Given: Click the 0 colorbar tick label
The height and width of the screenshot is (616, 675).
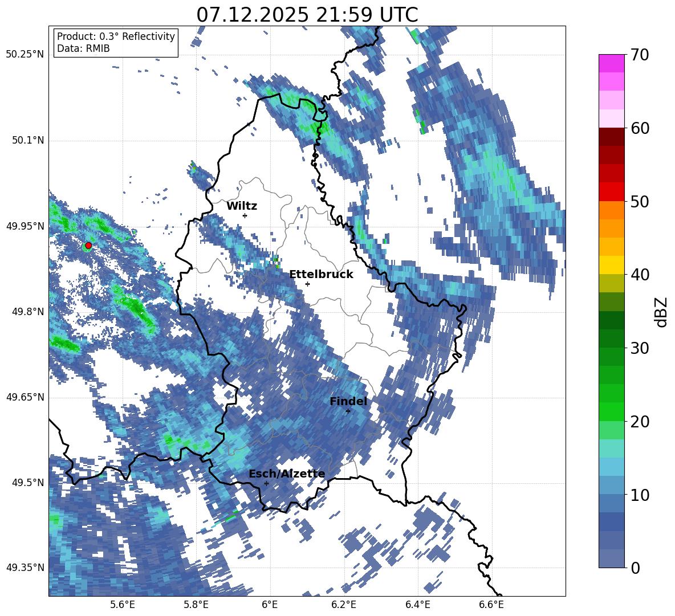Looking at the screenshot, I should [636, 568].
